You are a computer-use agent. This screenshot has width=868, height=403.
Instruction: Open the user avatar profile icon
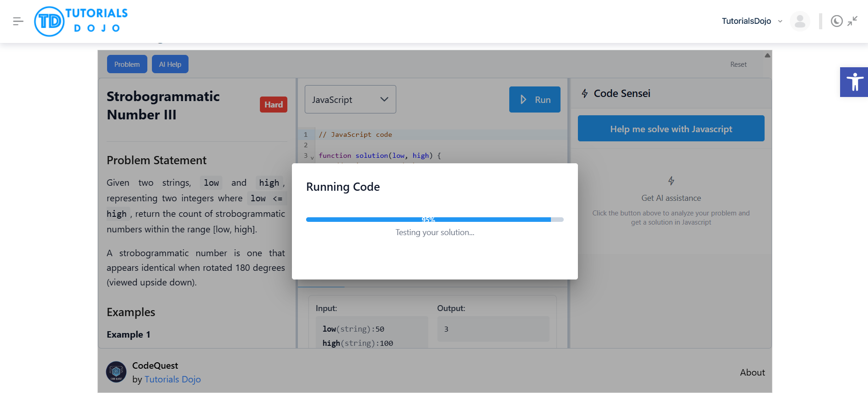pyautogui.click(x=800, y=21)
